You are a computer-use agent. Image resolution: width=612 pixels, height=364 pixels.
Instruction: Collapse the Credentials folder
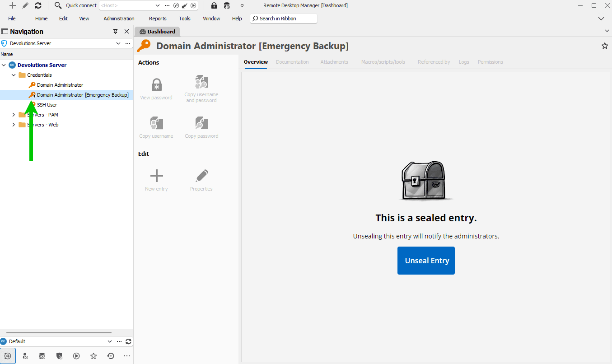coord(14,75)
